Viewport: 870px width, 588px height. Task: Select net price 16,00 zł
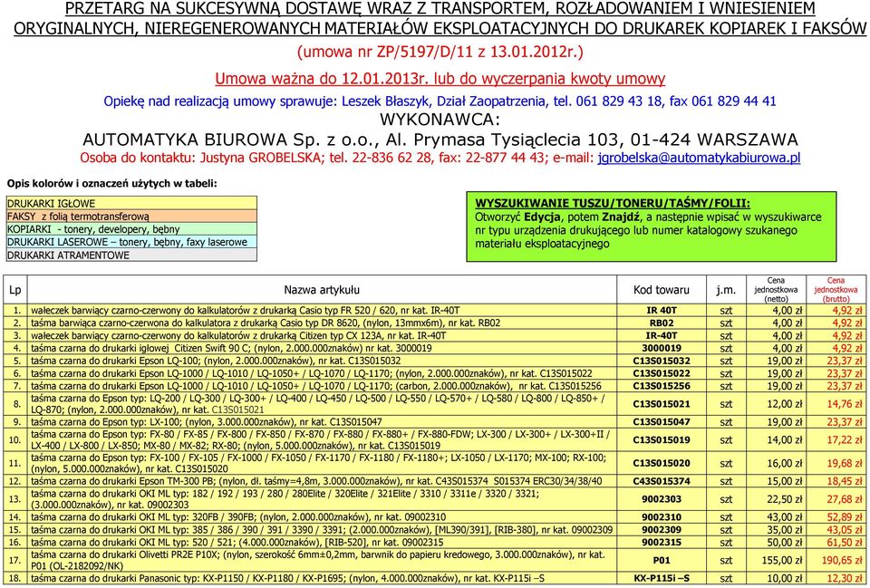(775, 463)
